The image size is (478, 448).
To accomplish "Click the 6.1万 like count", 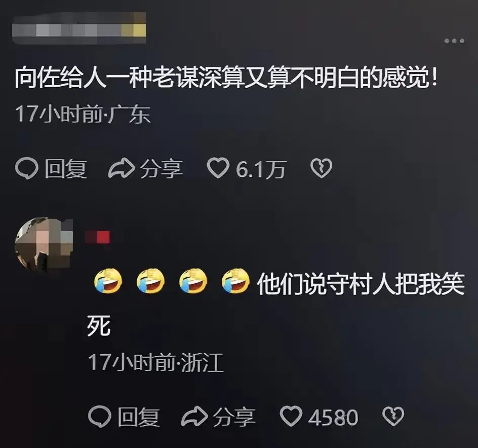I will (x=260, y=169).
